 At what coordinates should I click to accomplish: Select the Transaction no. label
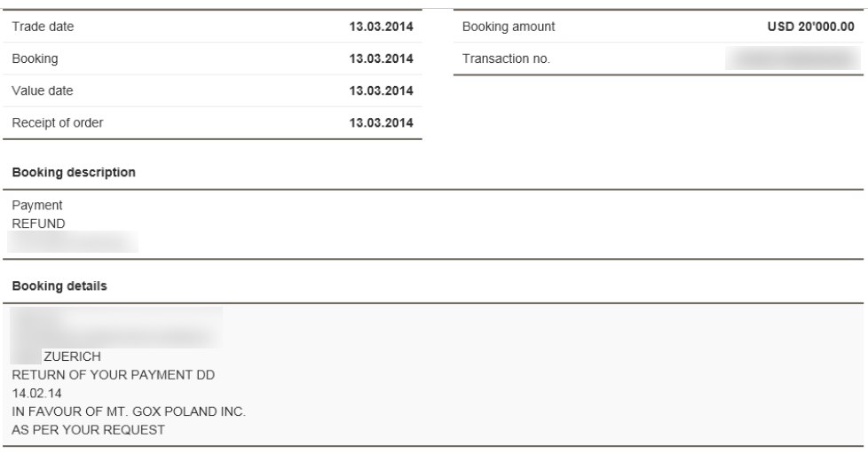point(506,59)
